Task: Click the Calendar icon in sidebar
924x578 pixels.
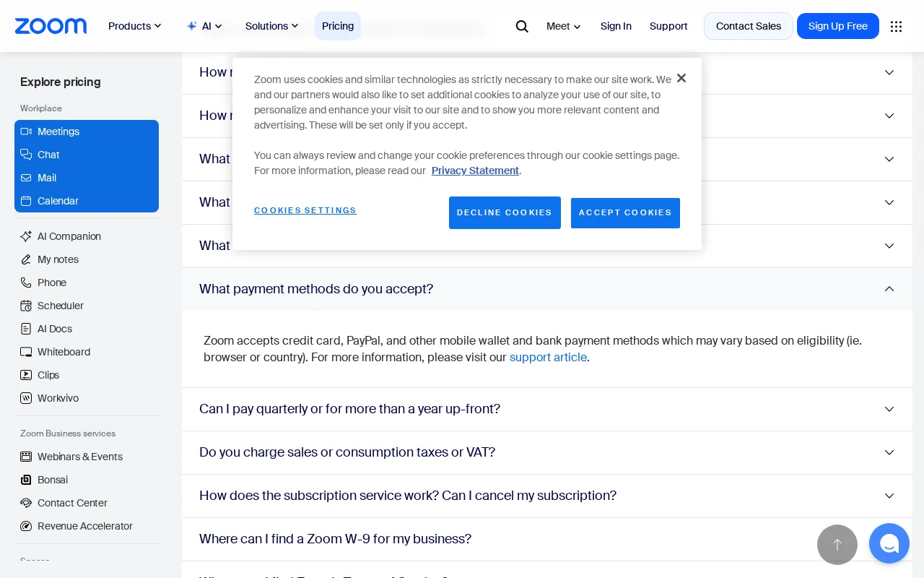Action: (x=26, y=201)
